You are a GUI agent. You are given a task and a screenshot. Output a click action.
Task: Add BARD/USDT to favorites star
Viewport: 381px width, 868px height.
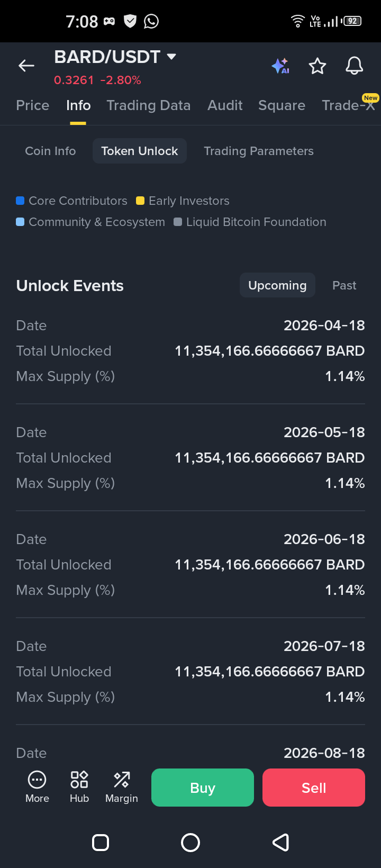[317, 66]
